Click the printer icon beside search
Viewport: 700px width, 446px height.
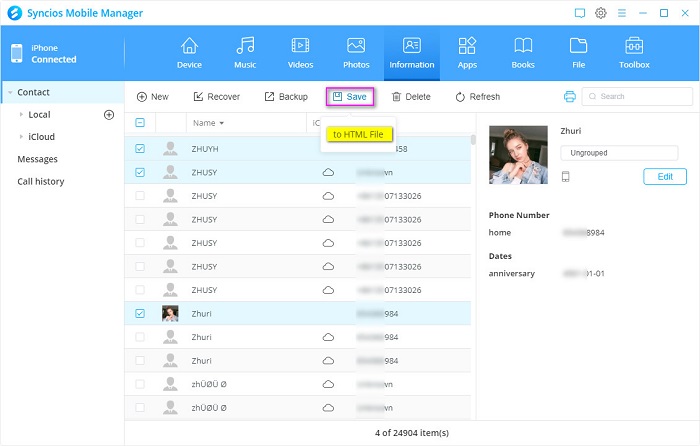pyautogui.click(x=569, y=97)
